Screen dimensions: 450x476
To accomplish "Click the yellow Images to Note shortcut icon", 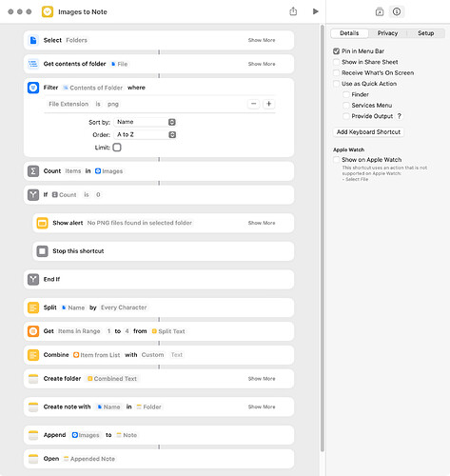I will coord(48,11).
